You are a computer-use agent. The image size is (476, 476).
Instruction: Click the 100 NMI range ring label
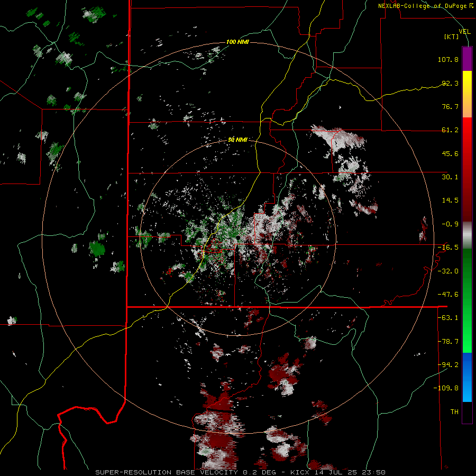pyautogui.click(x=237, y=42)
